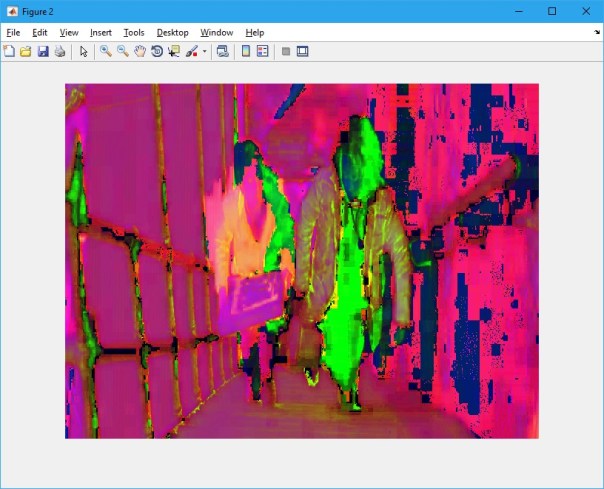This screenshot has width=604, height=489.
Task: Show plot tools and dock figure
Action: pos(303,51)
